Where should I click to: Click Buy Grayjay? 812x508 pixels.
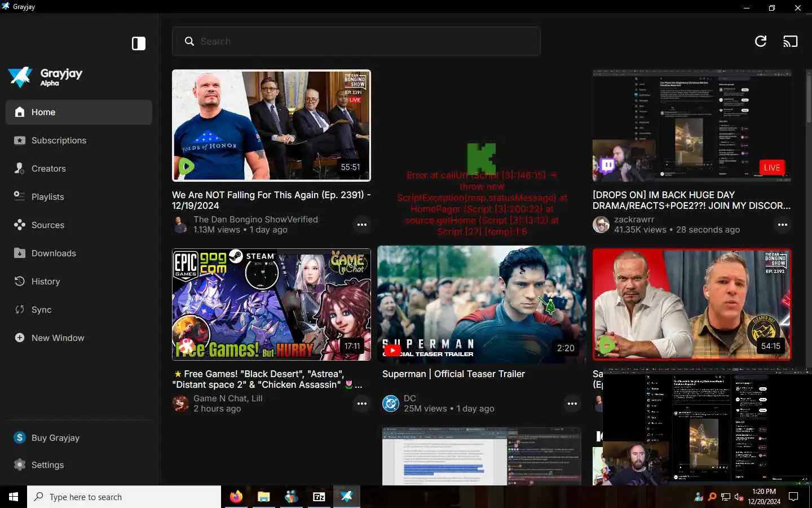tap(79, 438)
